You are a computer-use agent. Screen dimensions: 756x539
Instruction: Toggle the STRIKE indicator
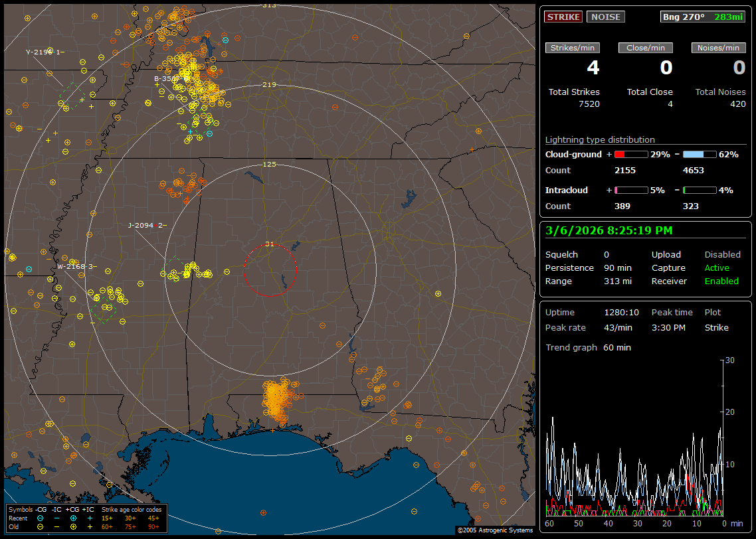563,17
